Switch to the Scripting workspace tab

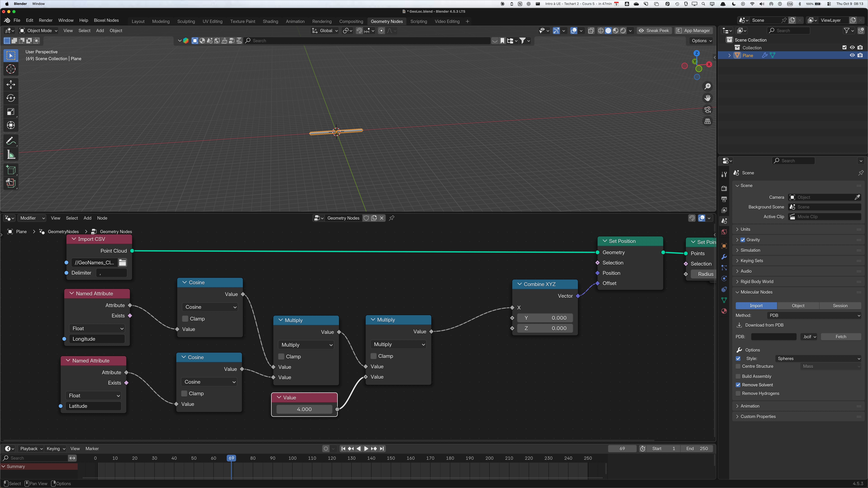coord(419,22)
